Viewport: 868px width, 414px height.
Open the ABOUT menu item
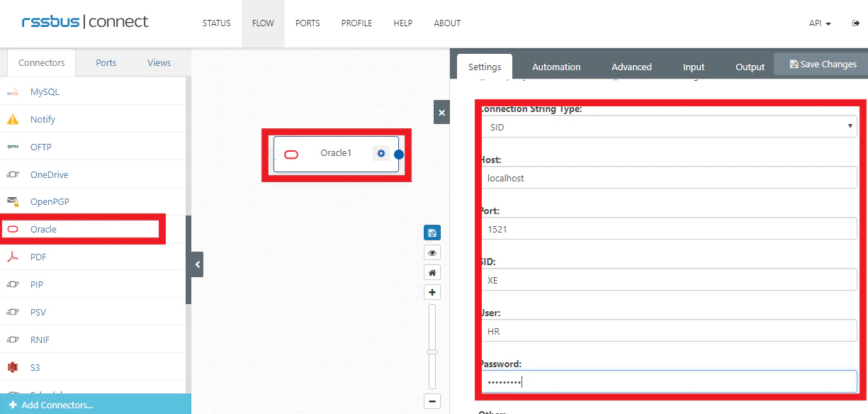(x=447, y=23)
